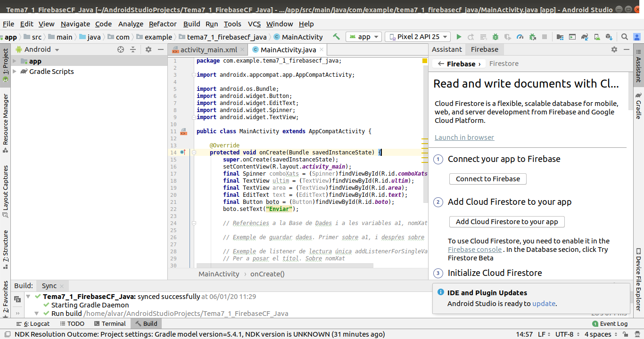The width and height of the screenshot is (644, 339).
Task: Open the Refactor menu
Action: click(163, 24)
